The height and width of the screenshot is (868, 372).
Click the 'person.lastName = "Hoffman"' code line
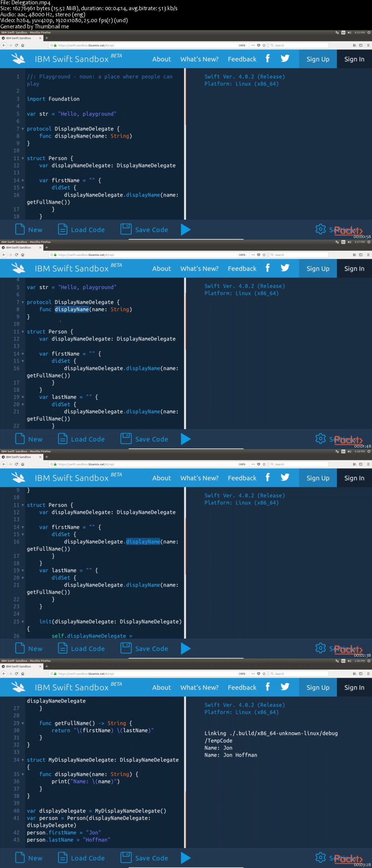tap(68, 840)
